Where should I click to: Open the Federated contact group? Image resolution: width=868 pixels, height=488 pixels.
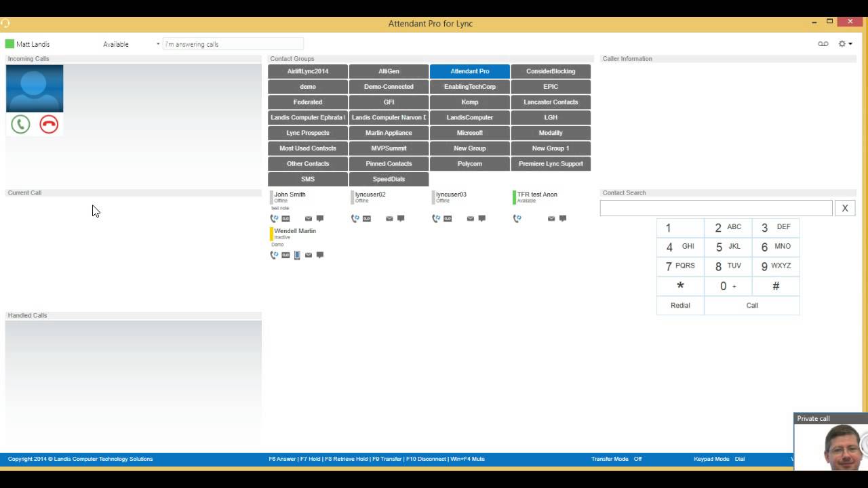pos(308,102)
